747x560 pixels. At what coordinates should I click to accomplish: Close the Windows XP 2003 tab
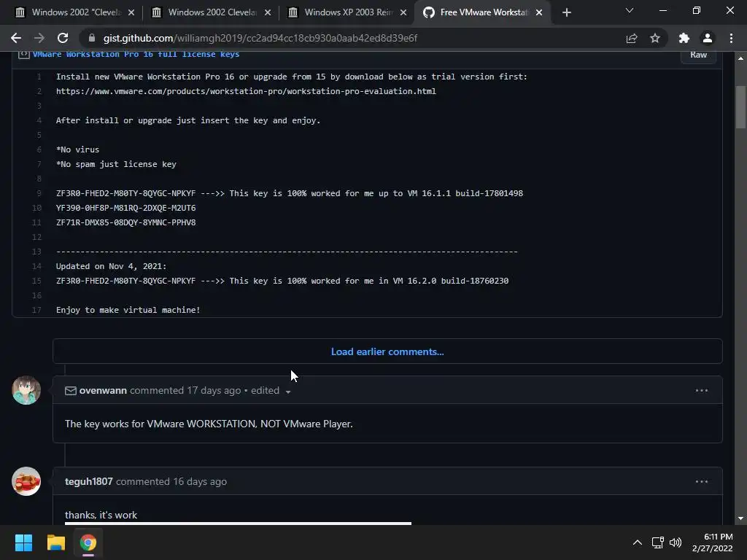point(403,12)
